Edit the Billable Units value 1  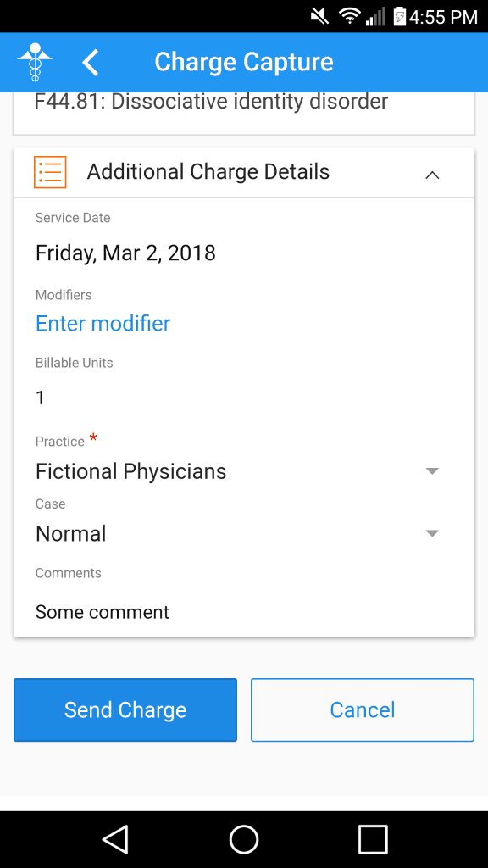[x=40, y=398]
